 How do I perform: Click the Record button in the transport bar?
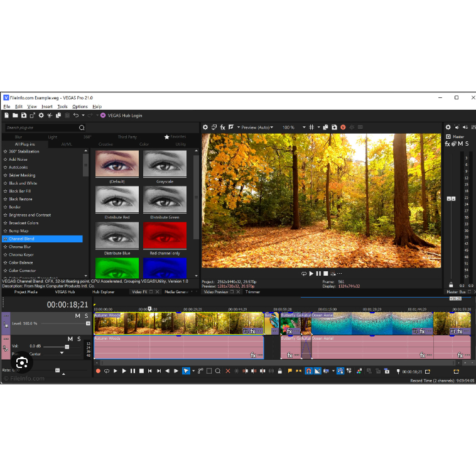[98, 371]
